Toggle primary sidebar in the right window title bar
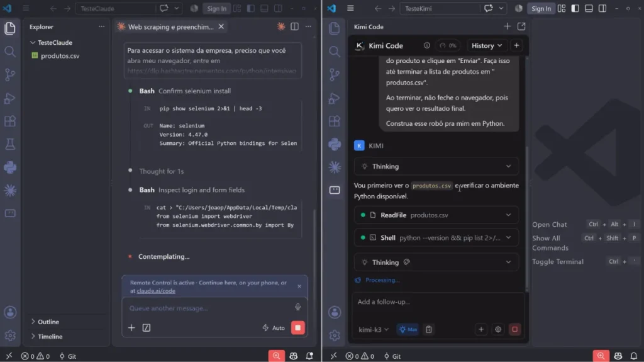 [x=575, y=8]
